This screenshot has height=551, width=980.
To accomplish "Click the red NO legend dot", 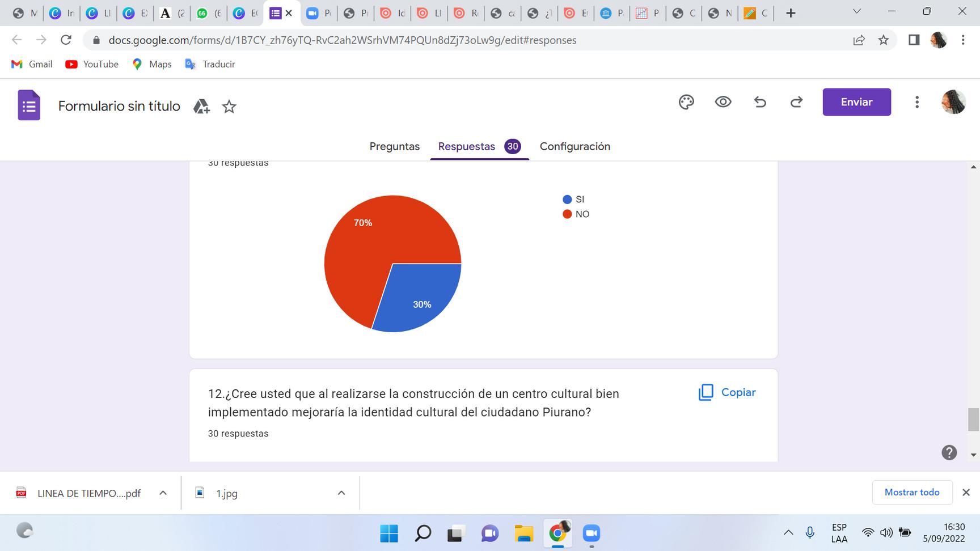I will tap(567, 214).
